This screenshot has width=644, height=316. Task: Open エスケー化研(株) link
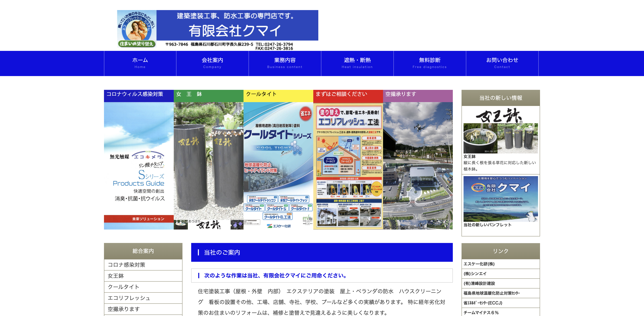500,264
